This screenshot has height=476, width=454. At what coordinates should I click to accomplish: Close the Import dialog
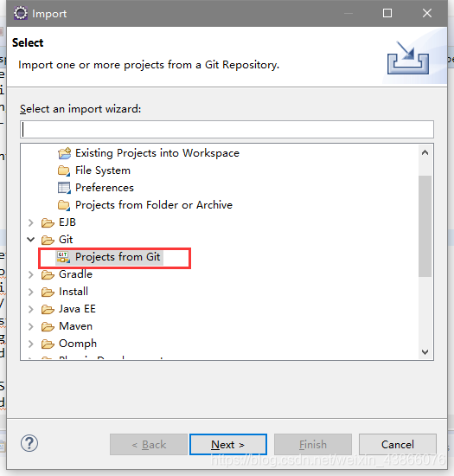(427, 13)
